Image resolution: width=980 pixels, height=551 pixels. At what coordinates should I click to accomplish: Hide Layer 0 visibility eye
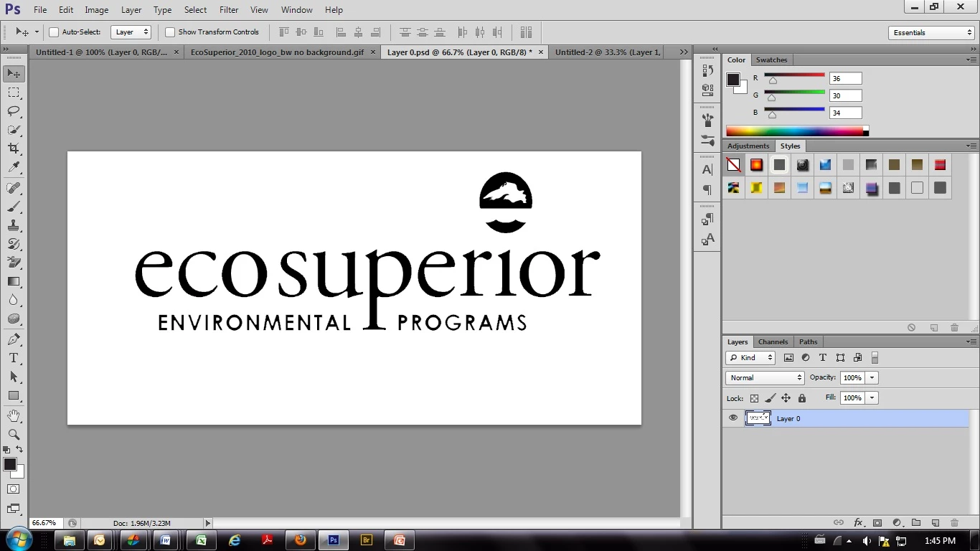point(732,418)
